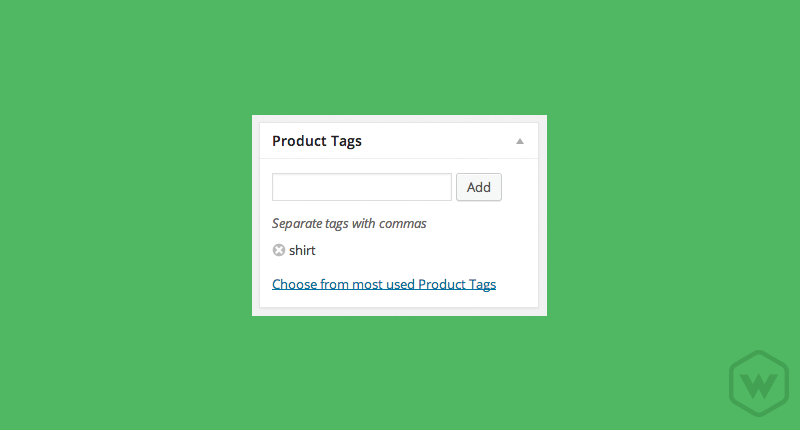Remove the shirt tag with the X icon
The height and width of the screenshot is (430, 800).
[x=279, y=250]
